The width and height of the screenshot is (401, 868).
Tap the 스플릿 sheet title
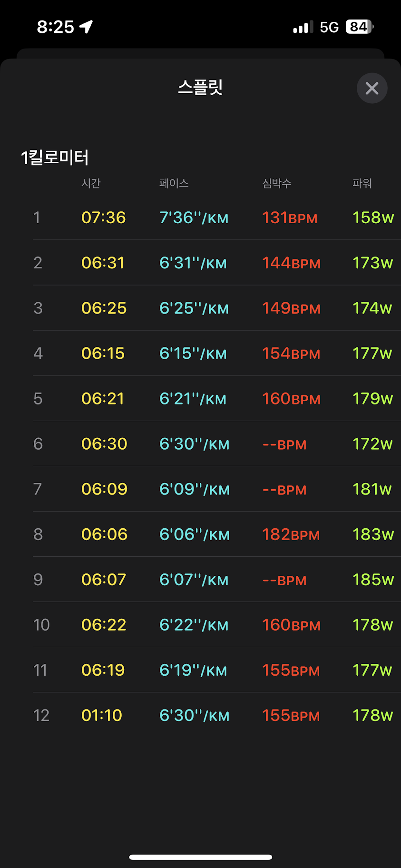[200, 87]
